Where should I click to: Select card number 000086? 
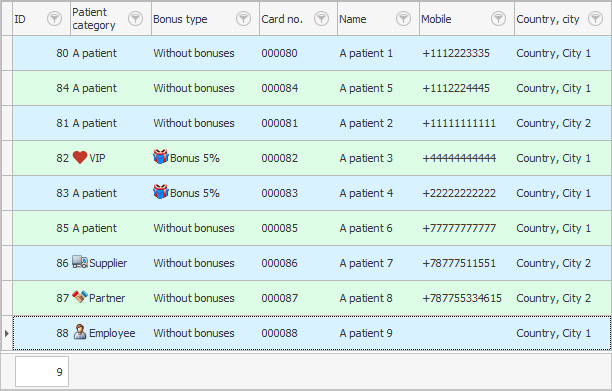click(x=279, y=263)
